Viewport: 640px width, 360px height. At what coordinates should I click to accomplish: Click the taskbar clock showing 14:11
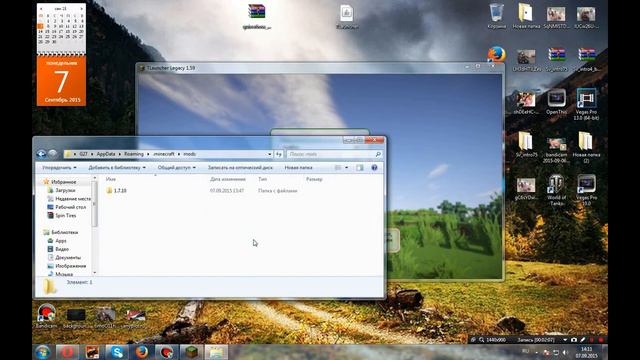[586, 352]
